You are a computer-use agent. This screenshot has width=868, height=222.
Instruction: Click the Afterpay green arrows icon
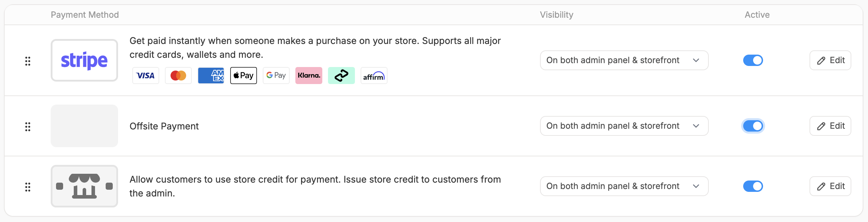[x=341, y=76]
